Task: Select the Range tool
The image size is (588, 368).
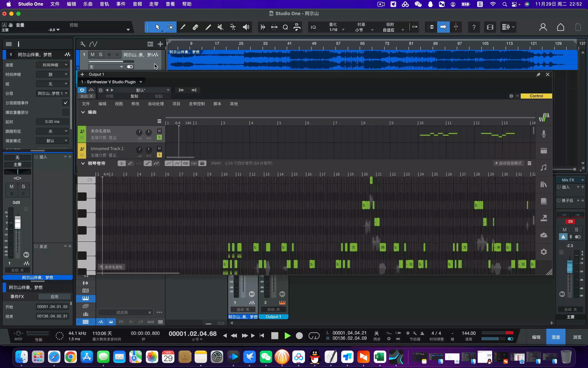Action: click(x=170, y=27)
